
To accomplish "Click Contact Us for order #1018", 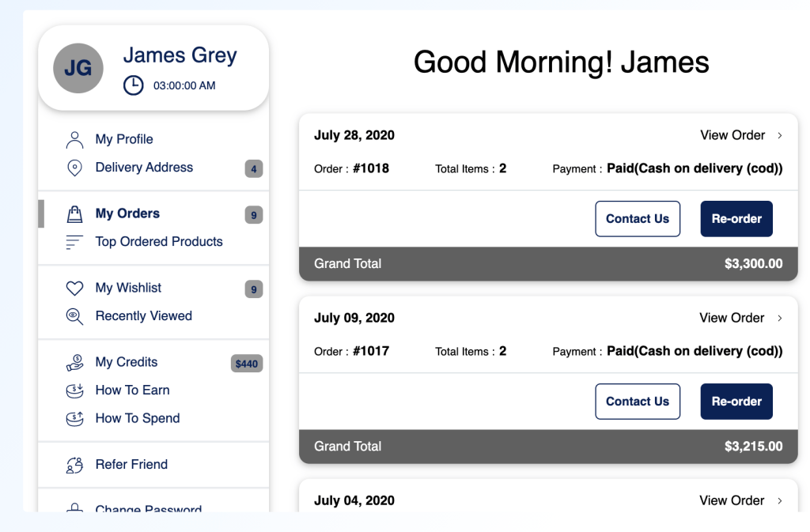I will [x=638, y=219].
